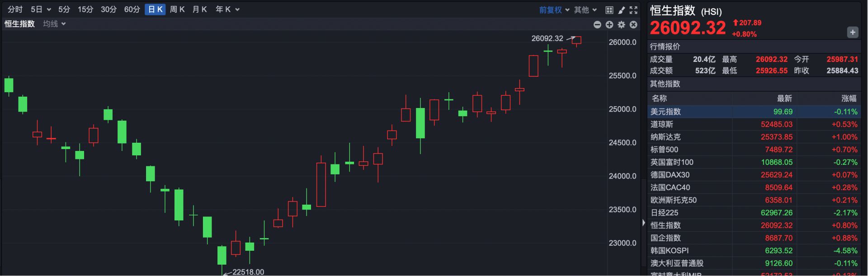868x276 pixels.
Task: Open 5日 period dropdown
Action: point(41,9)
